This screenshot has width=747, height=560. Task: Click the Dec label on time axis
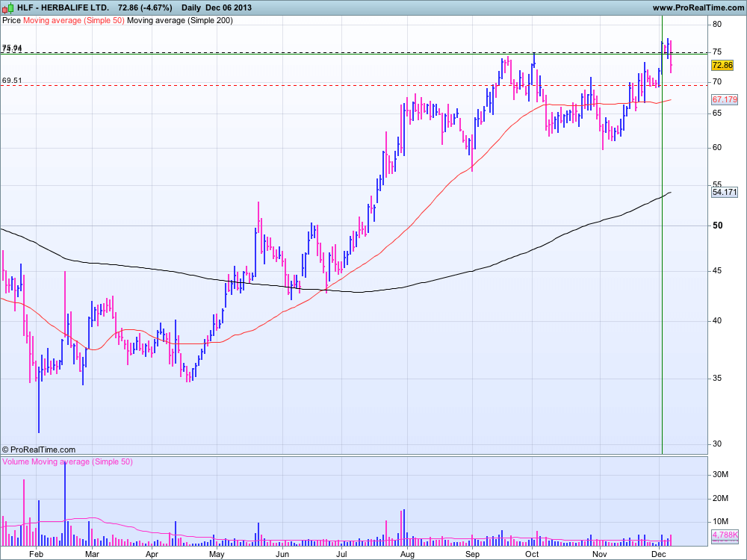click(658, 554)
